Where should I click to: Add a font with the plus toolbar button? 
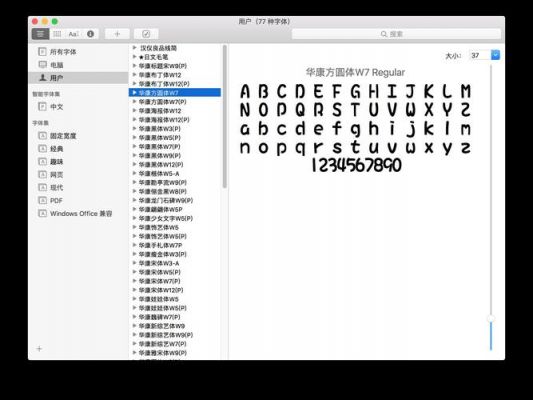click(117, 34)
